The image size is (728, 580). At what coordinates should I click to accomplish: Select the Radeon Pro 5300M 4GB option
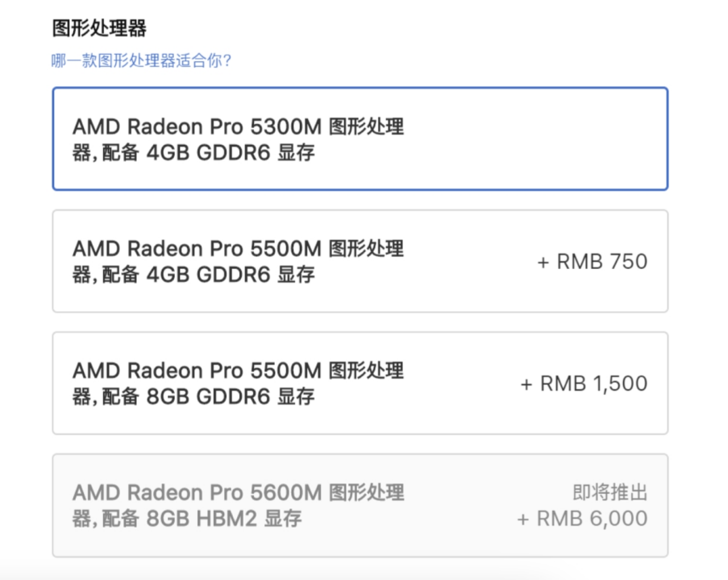[360, 139]
